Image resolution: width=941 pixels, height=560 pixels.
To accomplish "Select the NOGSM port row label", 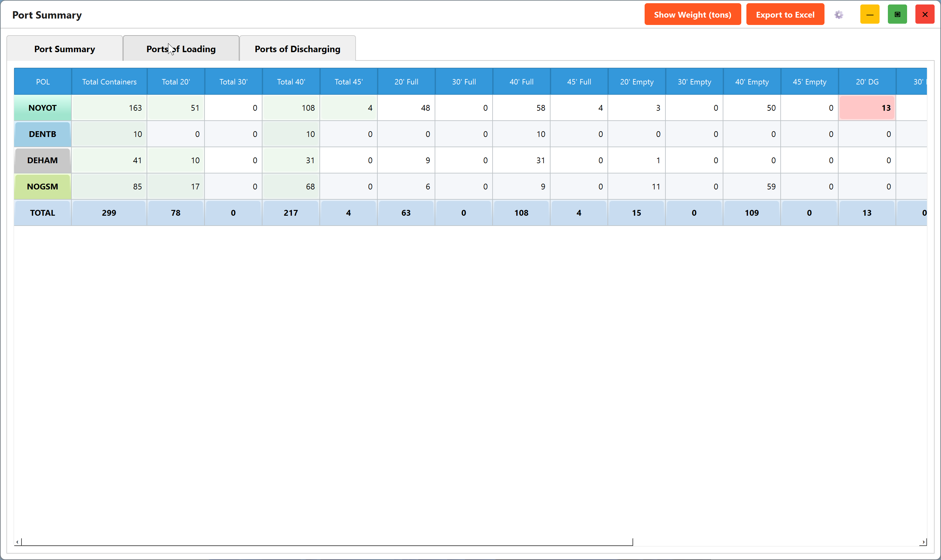I will pyautogui.click(x=43, y=187).
